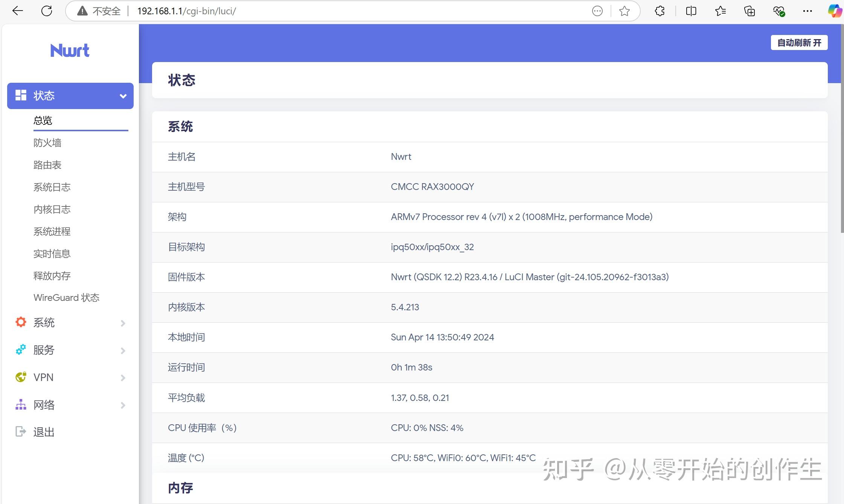Open the split screen browser icon
844x504 pixels.
[691, 11]
